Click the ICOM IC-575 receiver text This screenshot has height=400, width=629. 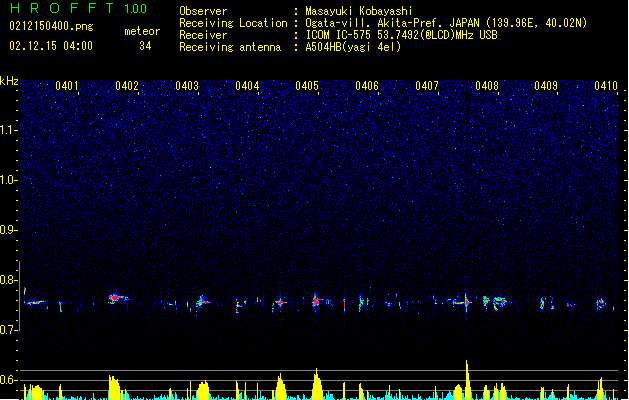click(401, 35)
